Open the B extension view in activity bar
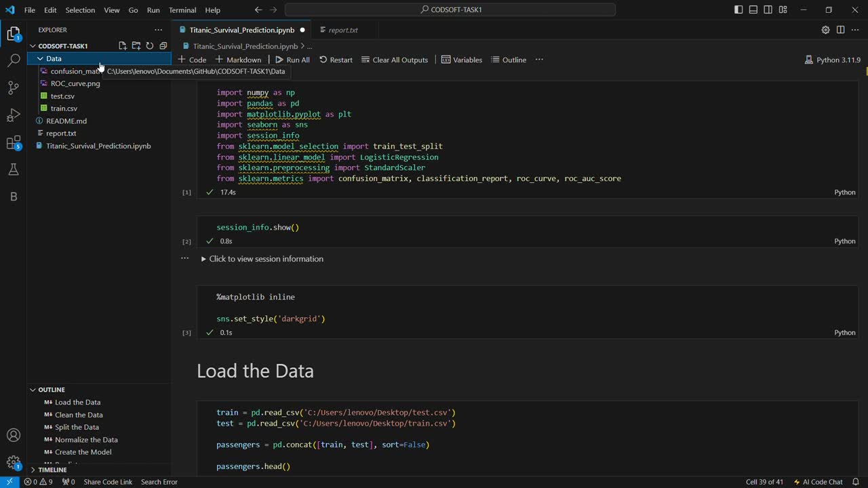 (x=13, y=197)
